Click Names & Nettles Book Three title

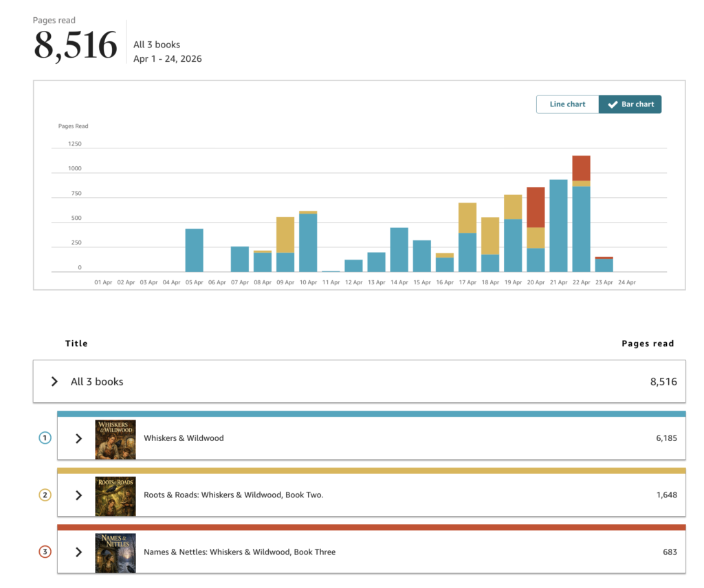point(239,552)
